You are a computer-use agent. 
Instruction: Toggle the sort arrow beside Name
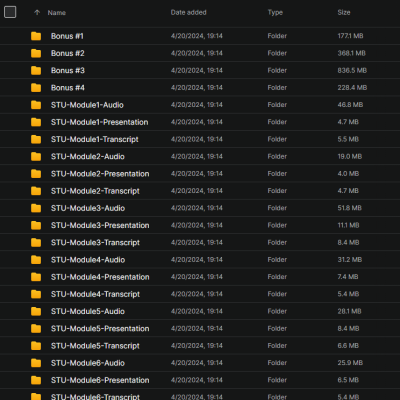(x=37, y=13)
